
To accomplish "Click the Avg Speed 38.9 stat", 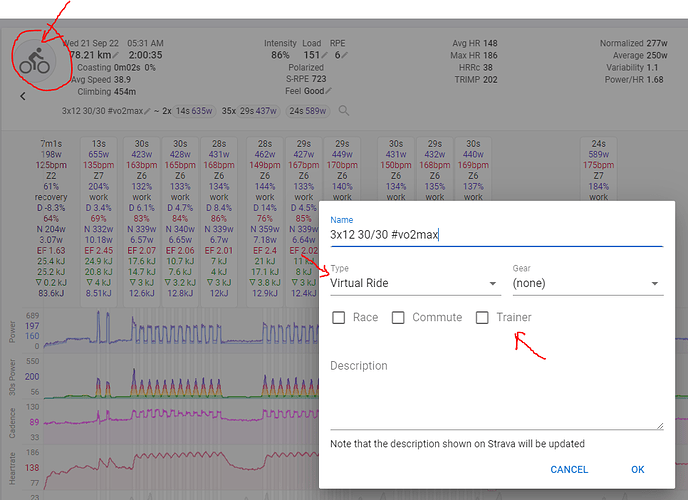I will (x=101, y=79).
